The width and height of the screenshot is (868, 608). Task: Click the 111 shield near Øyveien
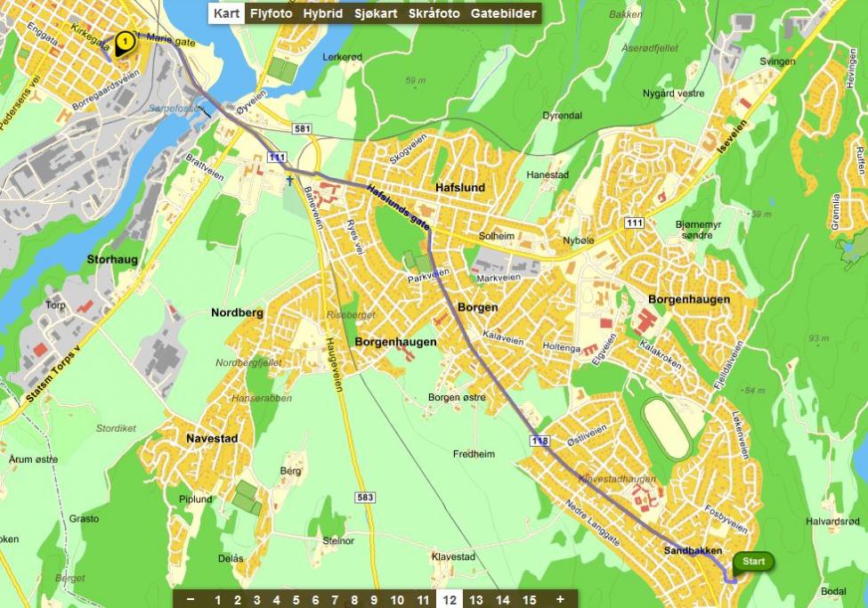pyautogui.click(x=278, y=158)
